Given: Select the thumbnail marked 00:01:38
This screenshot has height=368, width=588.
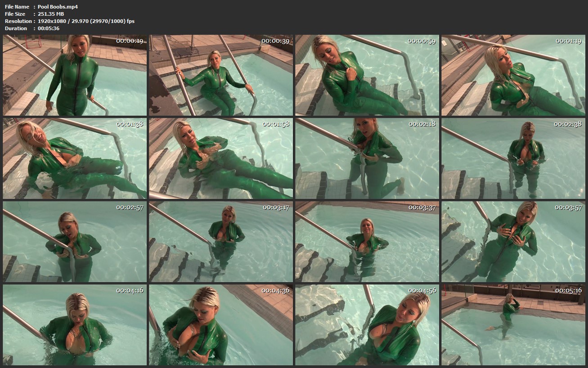Looking at the screenshot, I should coord(75,158).
